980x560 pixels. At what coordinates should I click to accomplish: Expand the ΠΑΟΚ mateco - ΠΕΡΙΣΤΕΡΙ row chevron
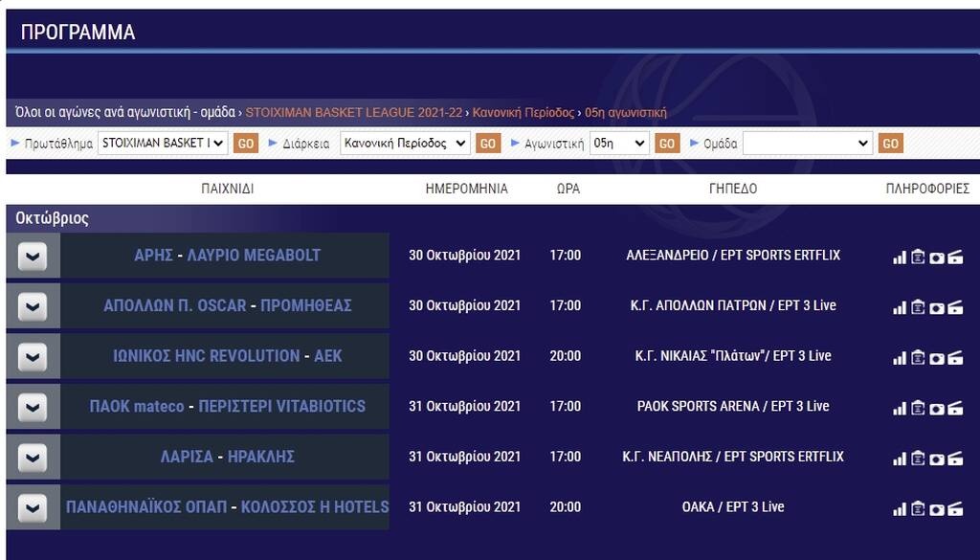[x=33, y=408]
